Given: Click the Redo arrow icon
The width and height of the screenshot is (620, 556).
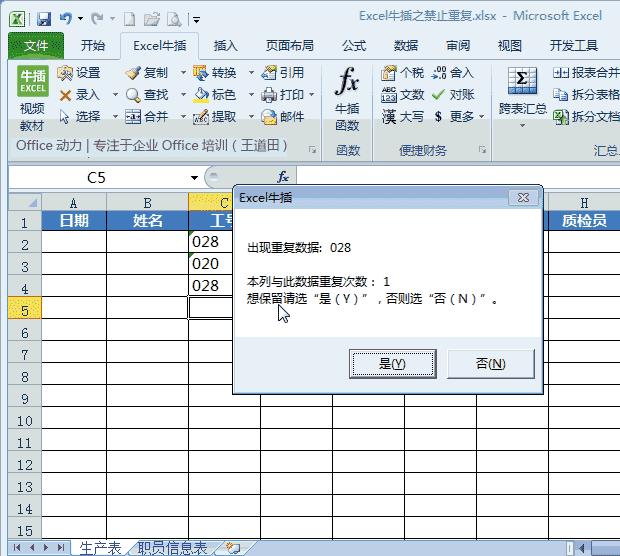Looking at the screenshot, I should point(97,18).
